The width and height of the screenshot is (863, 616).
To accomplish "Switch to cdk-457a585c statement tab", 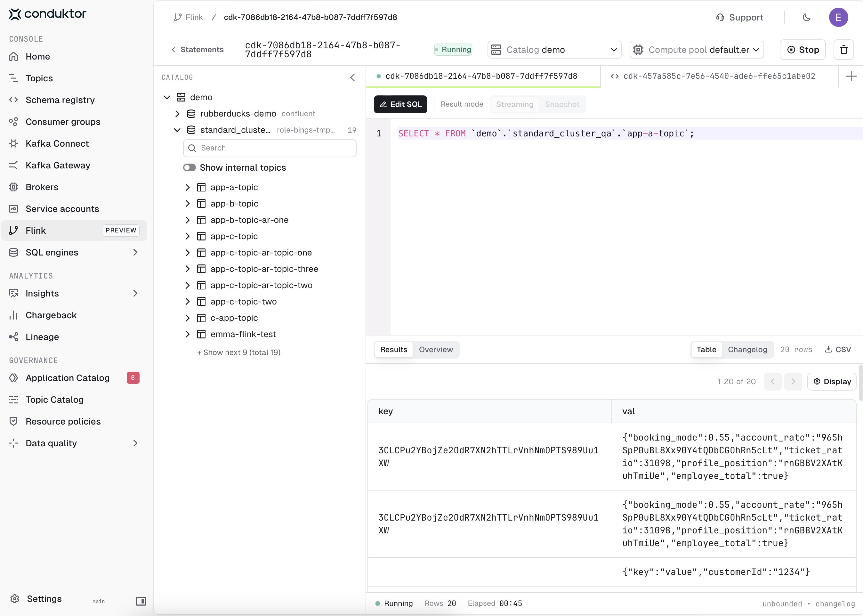I will click(x=719, y=77).
